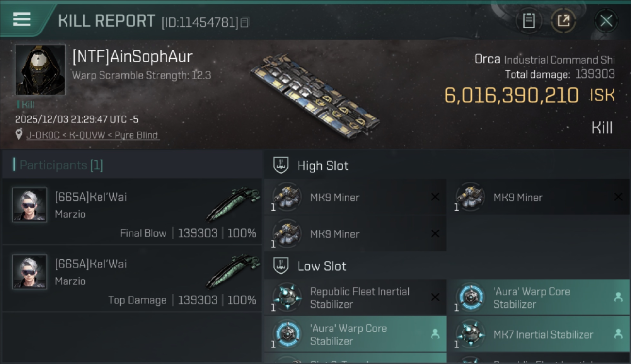
Task: Click the High Slot shield icon
Action: (281, 165)
